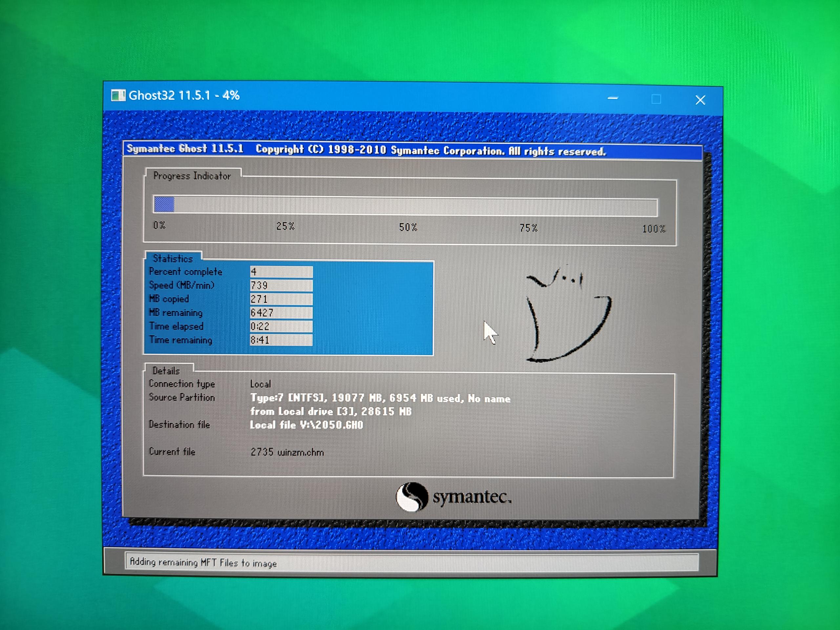Select the Time elapsed value 0:22
Screen dimensions: 840x630
282,326
